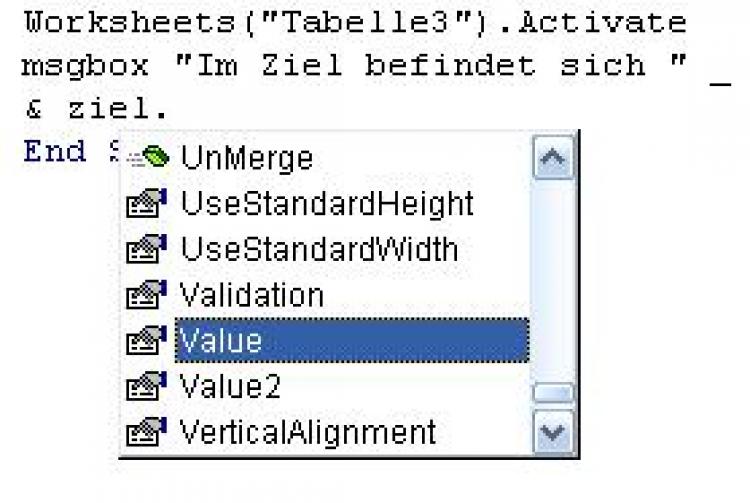
Task: Click the list scrollbar thumb
Action: (554, 393)
